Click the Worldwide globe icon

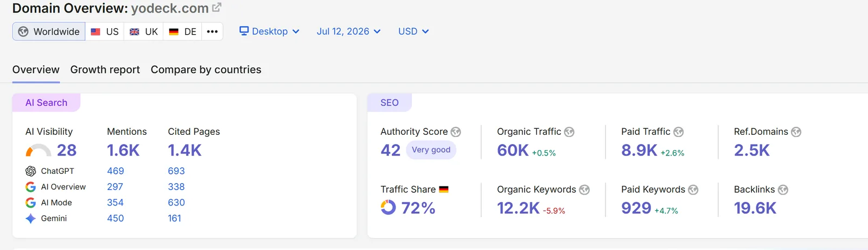pos(23,32)
